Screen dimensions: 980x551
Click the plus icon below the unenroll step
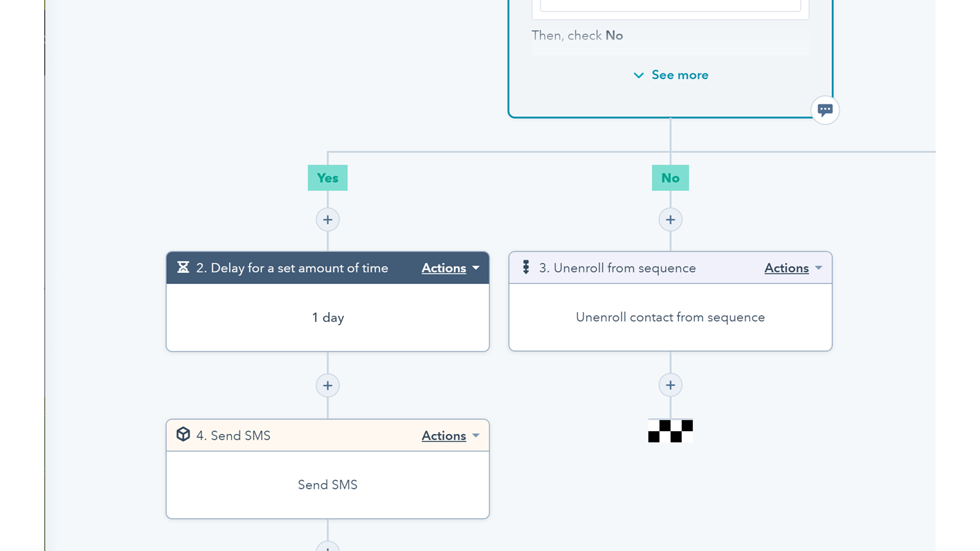[x=670, y=385]
